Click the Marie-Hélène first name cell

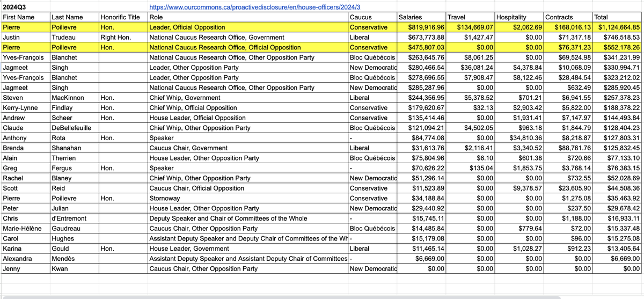[x=25, y=229]
